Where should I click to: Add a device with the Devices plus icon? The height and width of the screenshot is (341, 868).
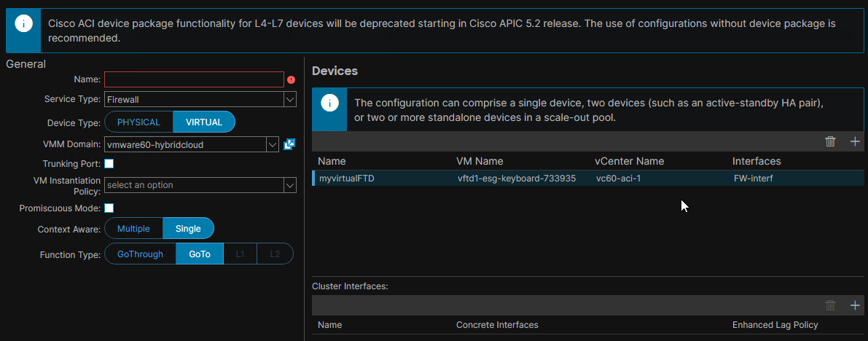(x=855, y=141)
